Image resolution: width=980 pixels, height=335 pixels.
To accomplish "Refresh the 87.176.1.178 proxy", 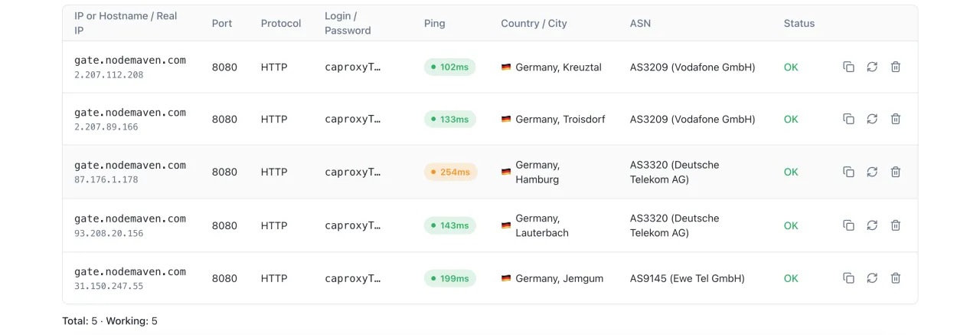I will (x=872, y=172).
